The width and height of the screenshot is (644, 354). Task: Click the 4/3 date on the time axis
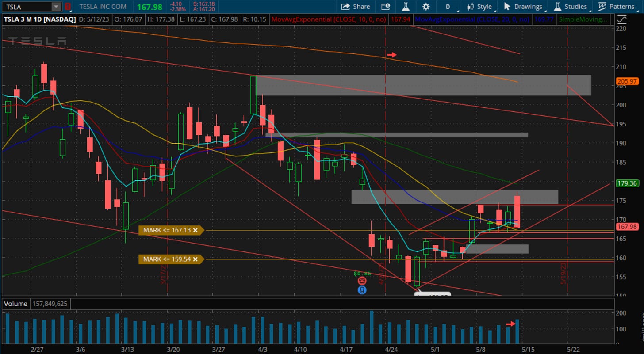tap(263, 349)
